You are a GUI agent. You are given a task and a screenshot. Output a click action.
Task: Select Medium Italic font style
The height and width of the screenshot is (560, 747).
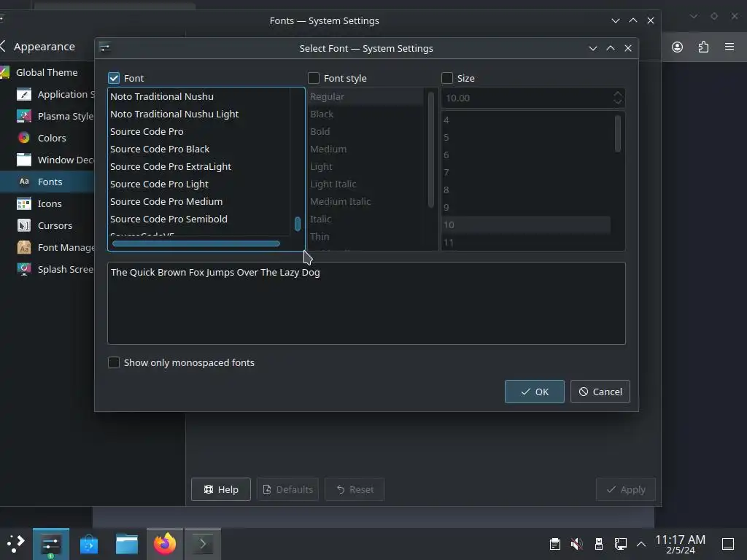[x=366, y=202]
